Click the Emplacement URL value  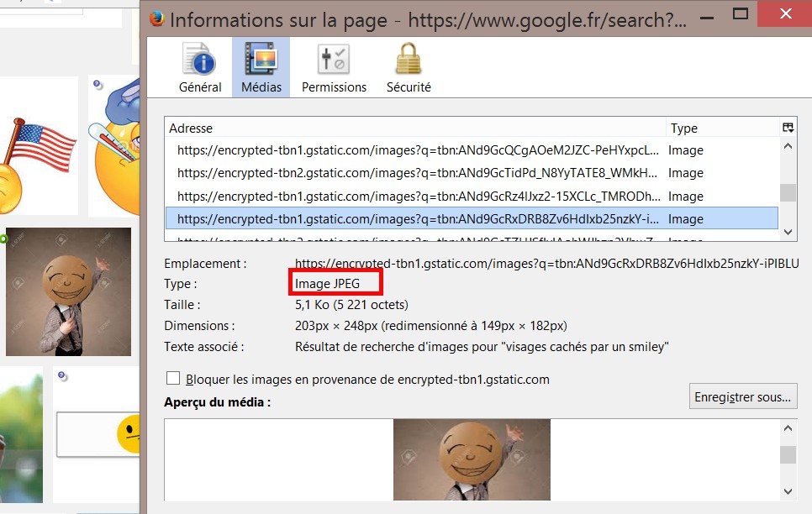click(547, 264)
